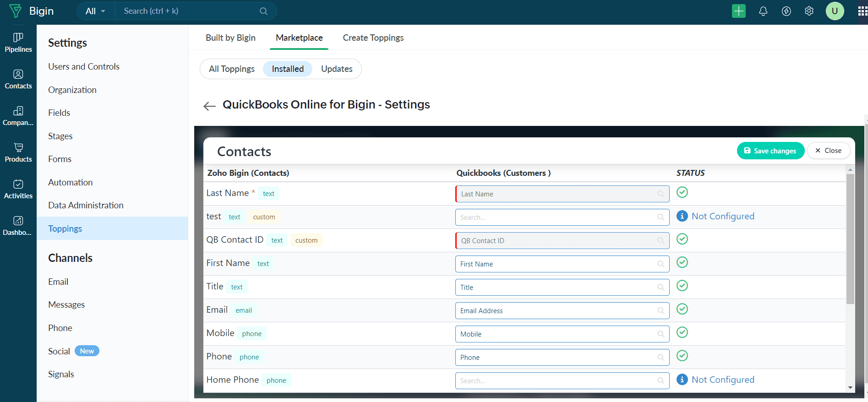Open the Create Toppings tab

tap(373, 38)
